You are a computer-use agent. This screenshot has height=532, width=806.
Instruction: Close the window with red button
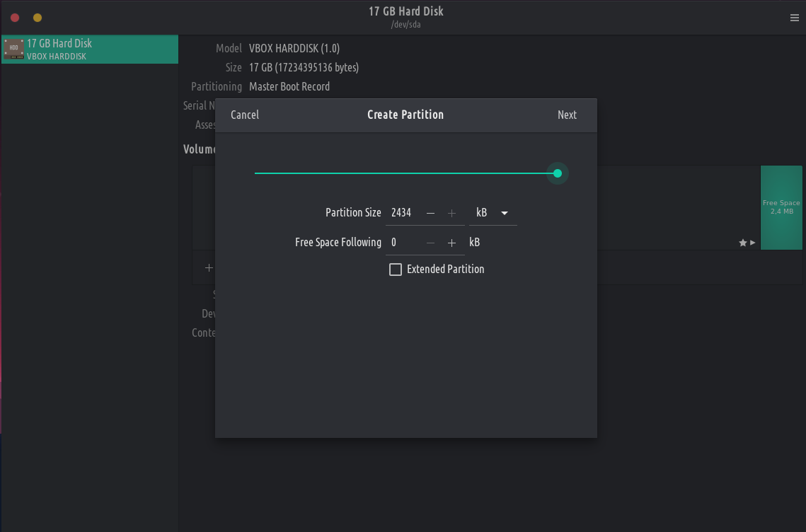(15, 18)
